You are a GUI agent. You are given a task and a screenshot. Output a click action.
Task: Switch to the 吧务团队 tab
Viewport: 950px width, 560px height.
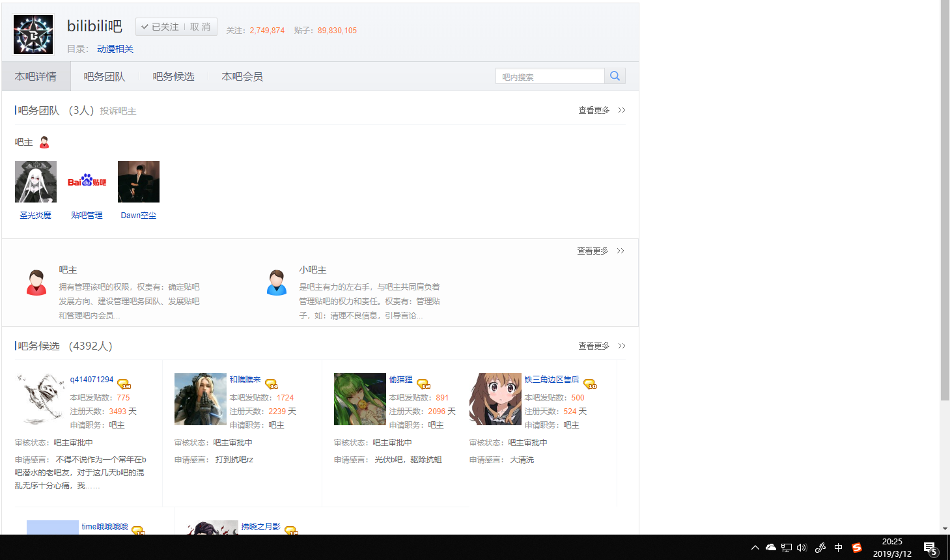click(104, 77)
